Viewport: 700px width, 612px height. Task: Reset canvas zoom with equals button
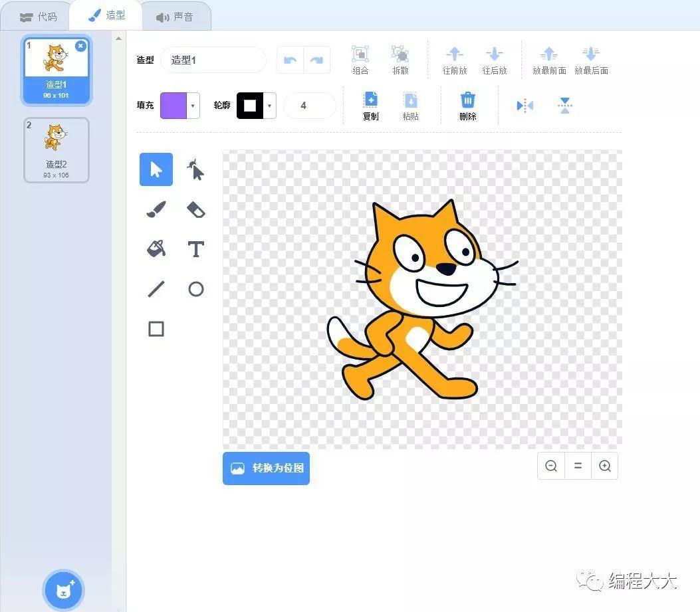(x=578, y=466)
